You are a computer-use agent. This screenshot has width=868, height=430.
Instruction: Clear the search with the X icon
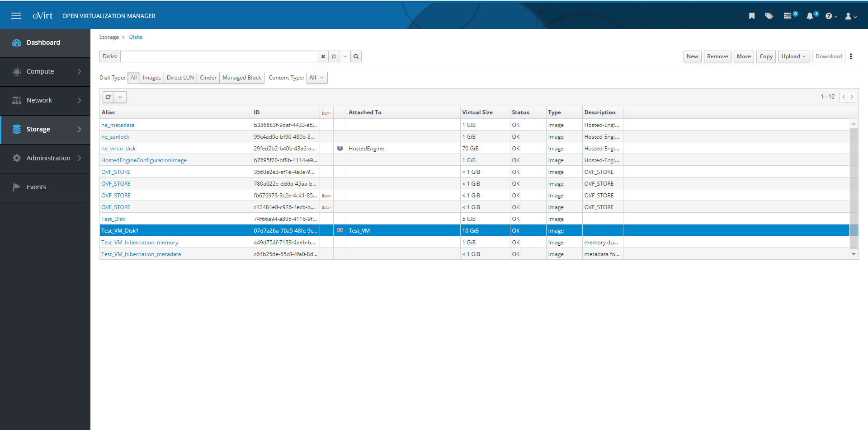(323, 56)
